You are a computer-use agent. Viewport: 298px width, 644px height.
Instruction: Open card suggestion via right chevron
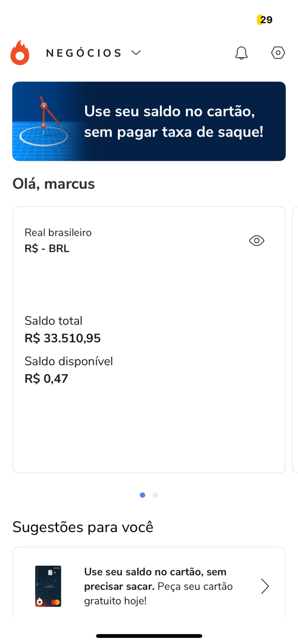pyautogui.click(x=265, y=586)
